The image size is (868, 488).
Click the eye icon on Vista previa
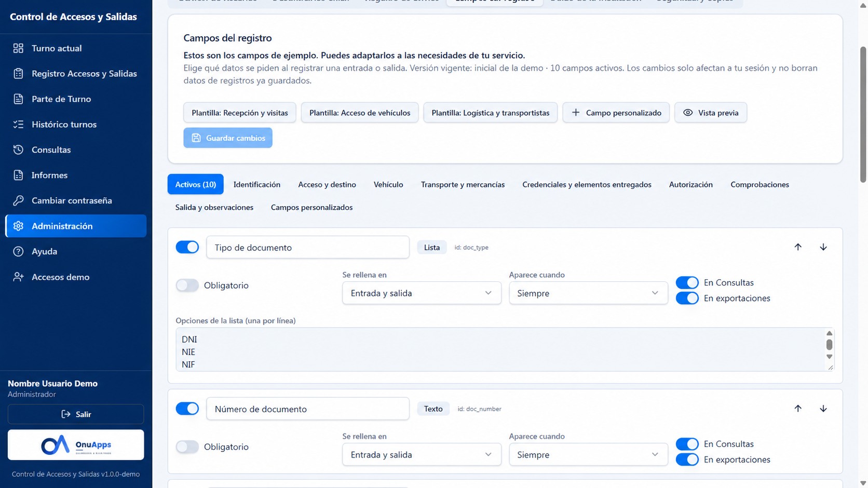[688, 113]
